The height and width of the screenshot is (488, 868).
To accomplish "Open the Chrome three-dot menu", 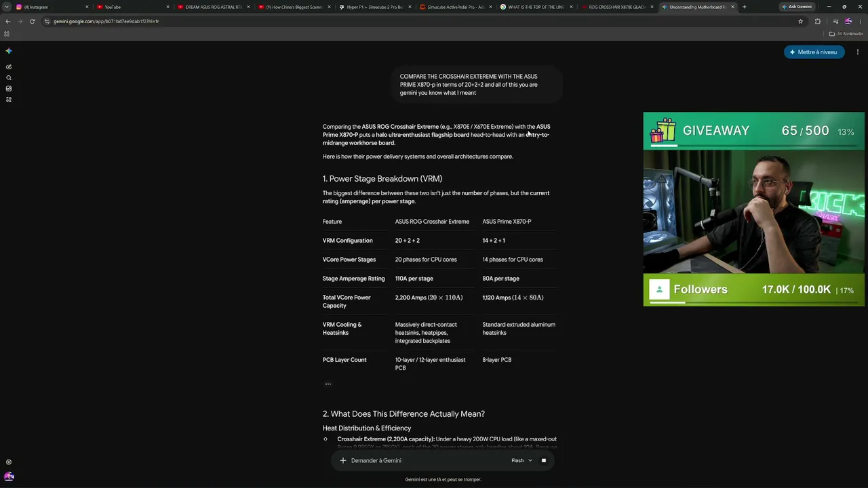I will point(860,22).
